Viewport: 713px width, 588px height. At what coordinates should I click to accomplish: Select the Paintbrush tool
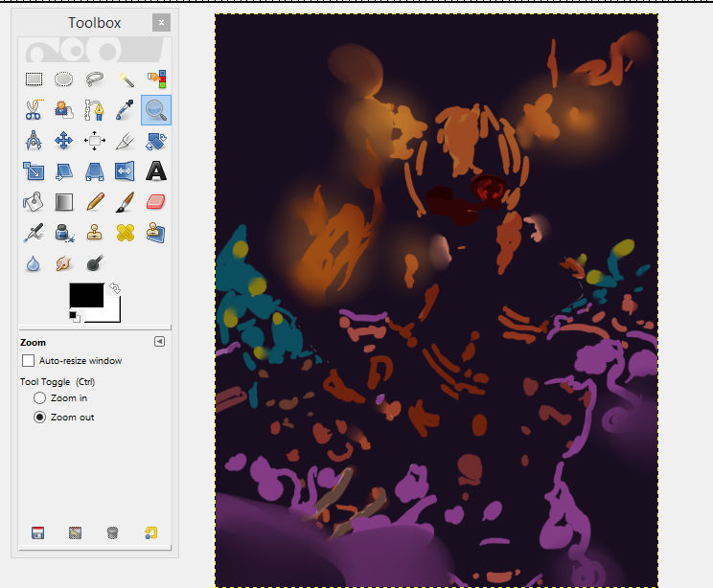pyautogui.click(x=125, y=202)
